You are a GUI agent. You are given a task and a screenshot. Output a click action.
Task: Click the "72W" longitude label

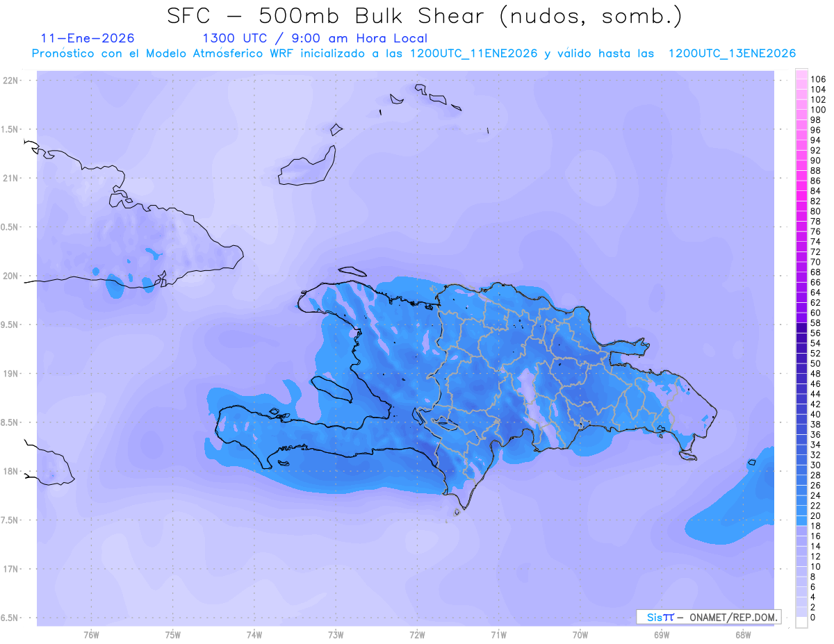tap(417, 634)
